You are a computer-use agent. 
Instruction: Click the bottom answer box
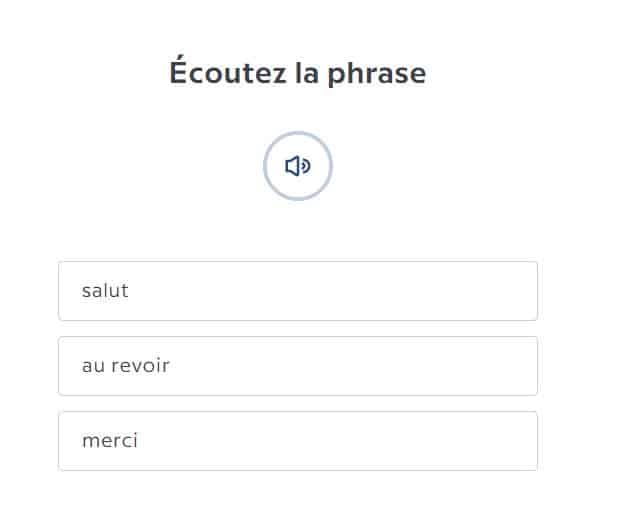click(297, 441)
